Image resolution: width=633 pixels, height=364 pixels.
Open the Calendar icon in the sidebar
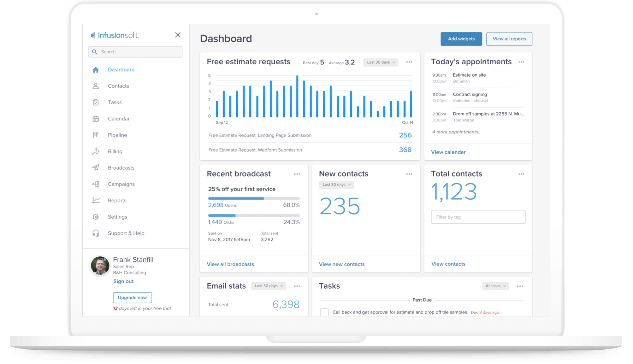coord(96,119)
